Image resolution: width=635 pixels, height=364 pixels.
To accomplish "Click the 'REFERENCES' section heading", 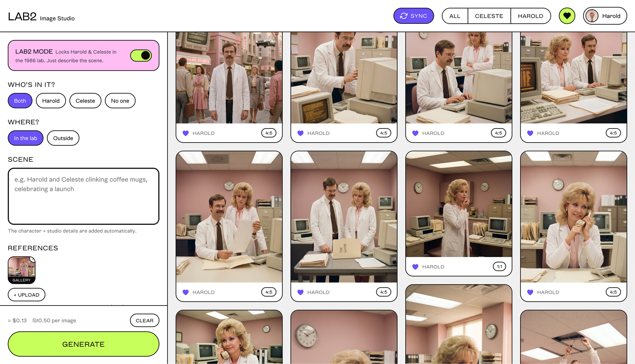I will tap(33, 248).
